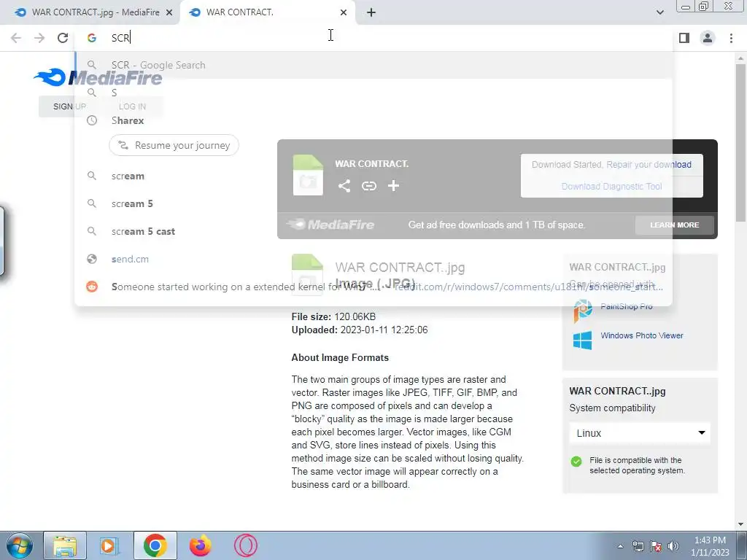This screenshot has height=560, width=747.
Task: Click the PaintShop Pro icon
Action: (x=583, y=311)
